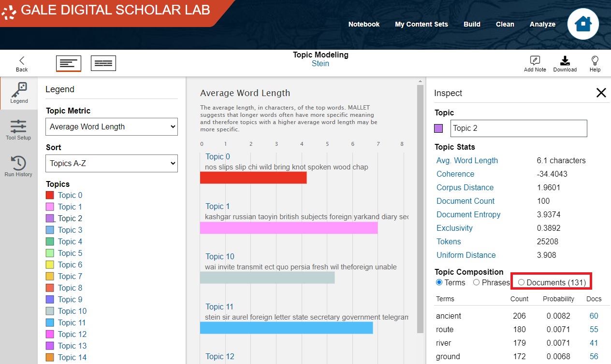
Task: Open docs count 55 for route
Action: [x=594, y=329]
